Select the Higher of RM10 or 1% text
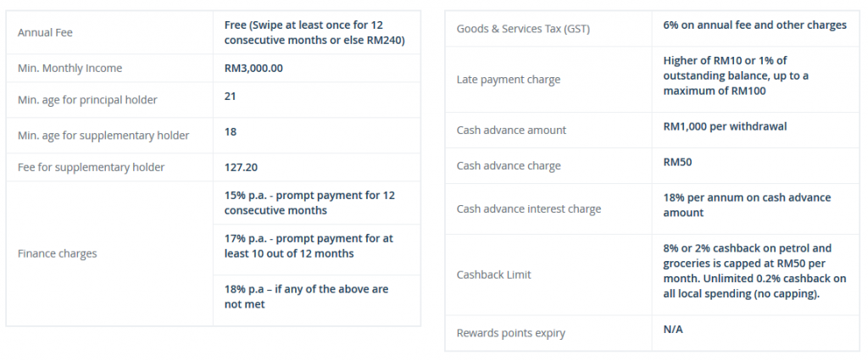This screenshot has width=868, height=361. [736, 76]
